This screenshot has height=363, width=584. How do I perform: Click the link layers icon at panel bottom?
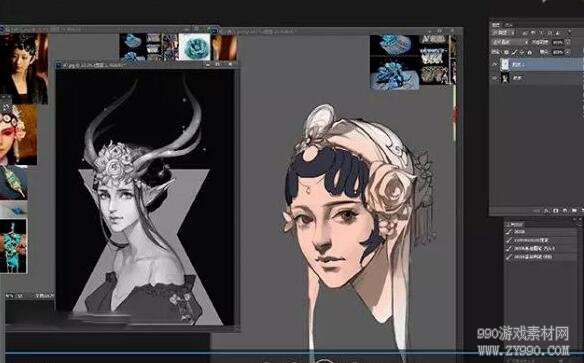536,211
